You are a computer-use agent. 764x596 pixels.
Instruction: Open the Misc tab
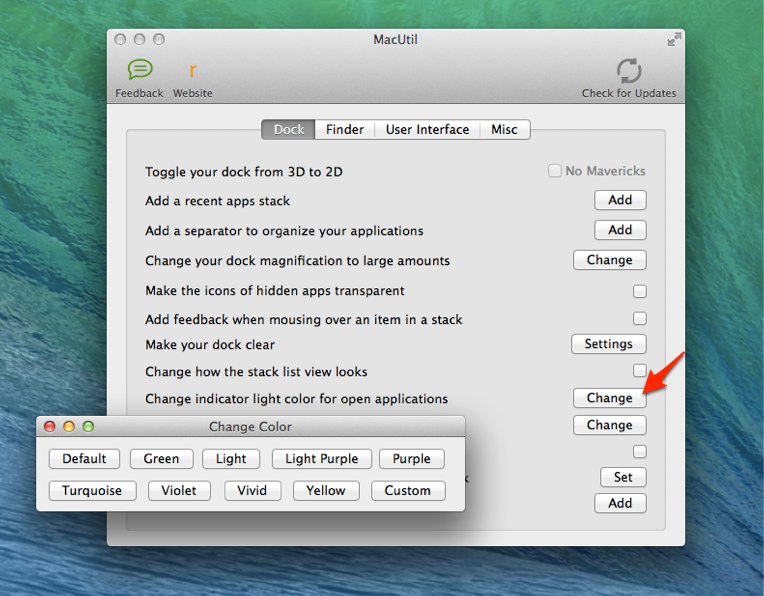pos(504,130)
